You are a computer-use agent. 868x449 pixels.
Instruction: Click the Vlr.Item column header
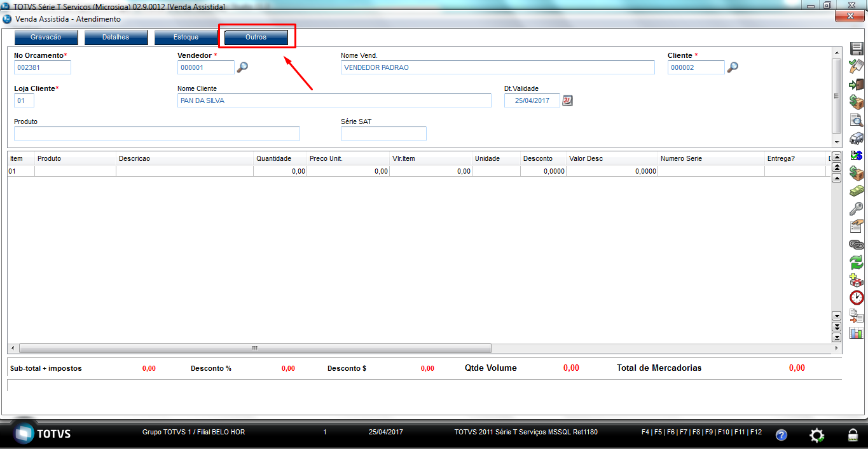pyautogui.click(x=431, y=158)
